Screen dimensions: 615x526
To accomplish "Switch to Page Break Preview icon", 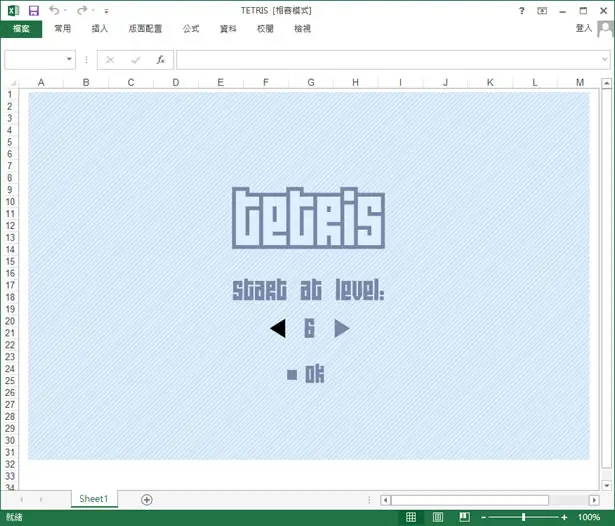I will click(464, 517).
